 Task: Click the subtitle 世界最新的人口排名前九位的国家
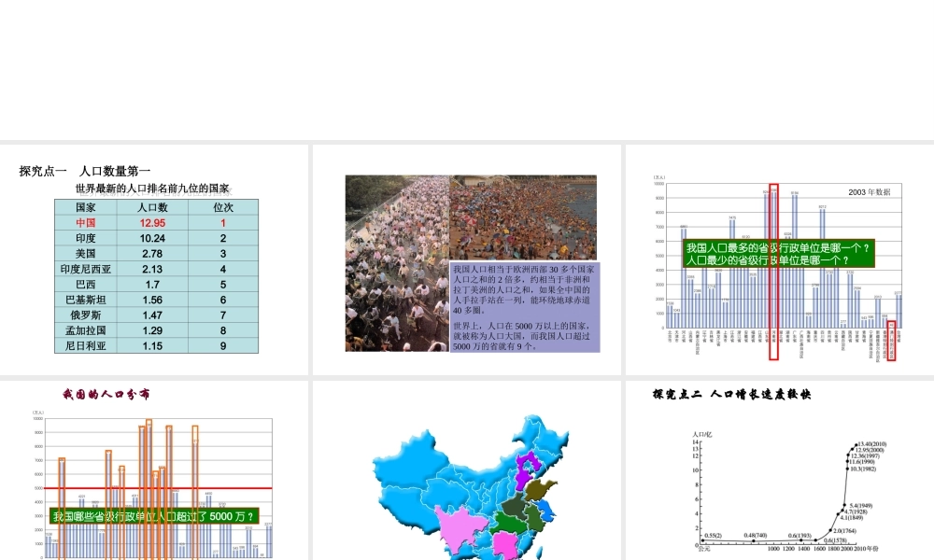tap(152, 189)
